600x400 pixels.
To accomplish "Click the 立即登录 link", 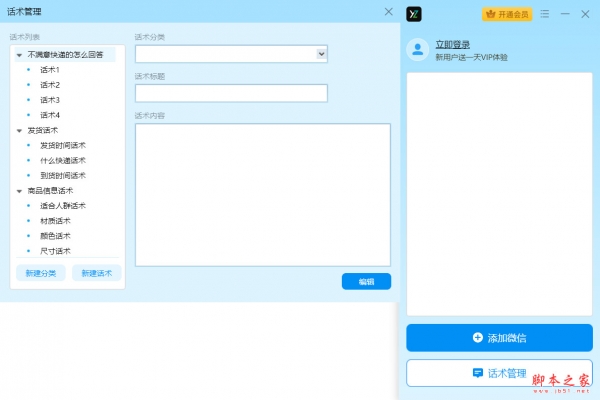I will click(452, 44).
